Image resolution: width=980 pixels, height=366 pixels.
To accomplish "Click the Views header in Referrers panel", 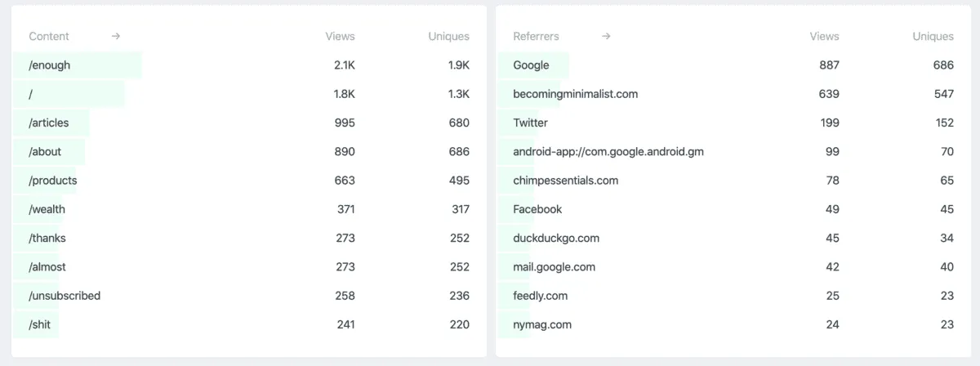I will [824, 36].
